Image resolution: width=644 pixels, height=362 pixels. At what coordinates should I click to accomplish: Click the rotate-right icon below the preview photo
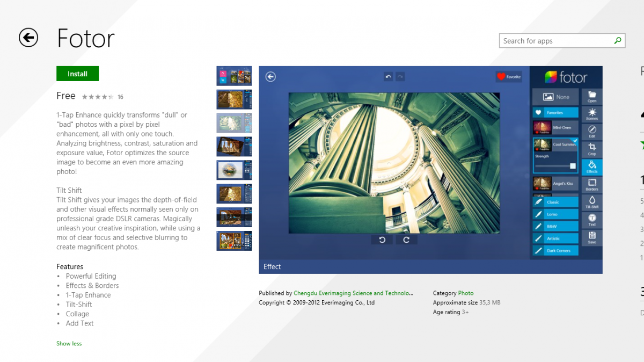pos(406,240)
